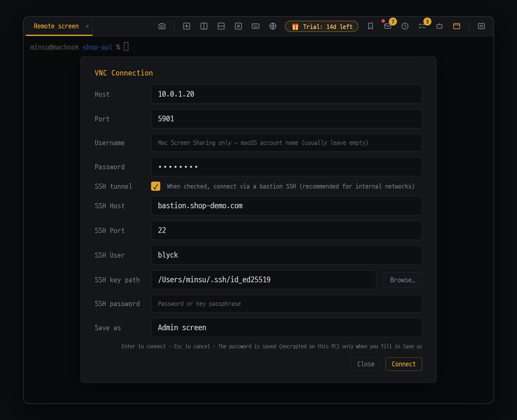Image resolution: width=517 pixels, height=420 pixels.
Task: Click the Close button in dialog
Action: (x=366, y=364)
